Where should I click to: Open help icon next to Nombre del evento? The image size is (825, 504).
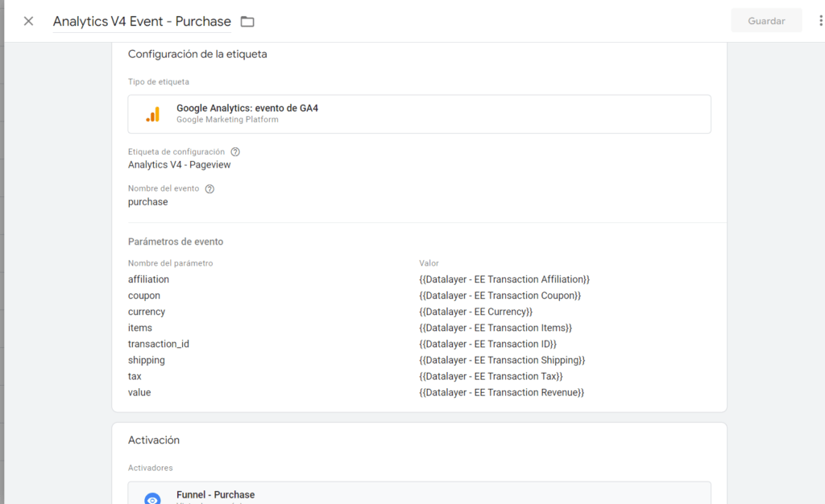click(x=209, y=188)
